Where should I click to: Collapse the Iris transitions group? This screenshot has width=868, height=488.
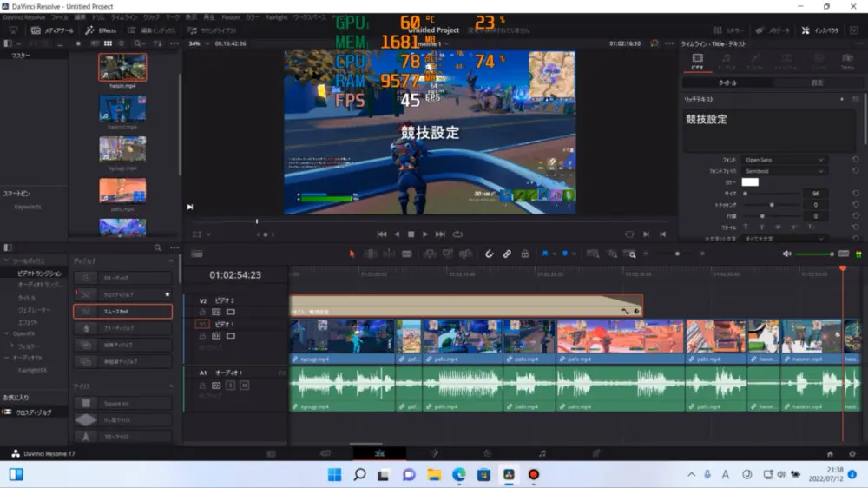[170, 386]
